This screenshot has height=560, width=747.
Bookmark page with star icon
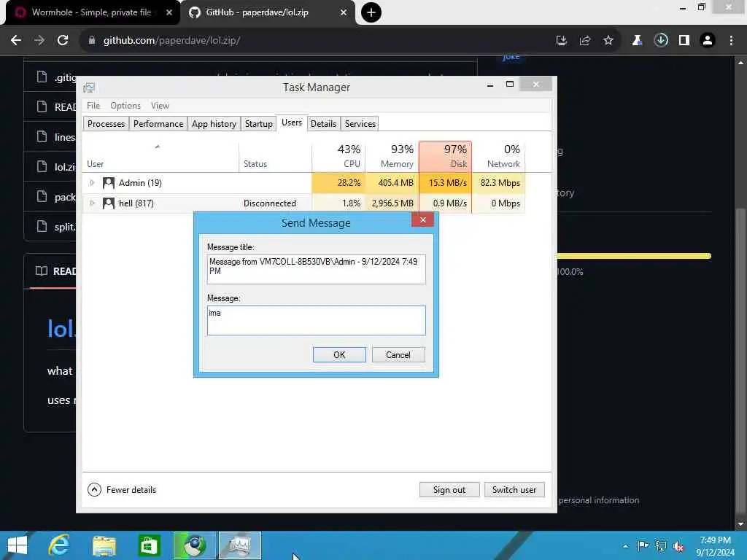point(608,41)
